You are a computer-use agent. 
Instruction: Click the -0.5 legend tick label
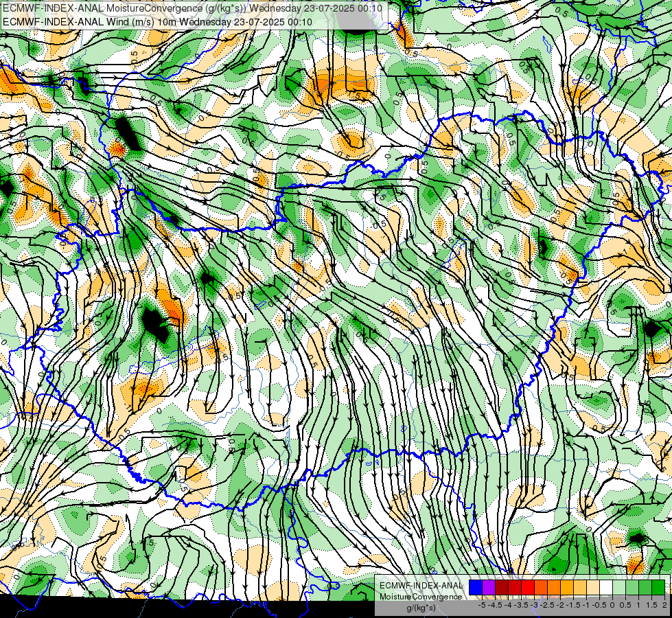tap(600, 605)
